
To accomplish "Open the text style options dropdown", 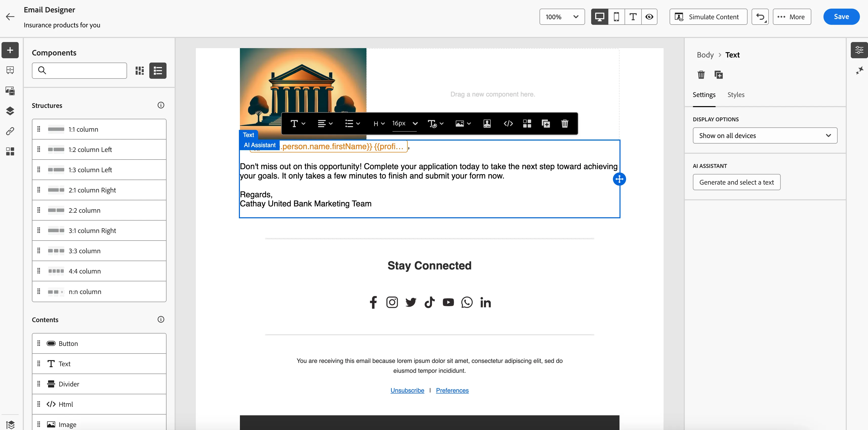I will pos(435,124).
